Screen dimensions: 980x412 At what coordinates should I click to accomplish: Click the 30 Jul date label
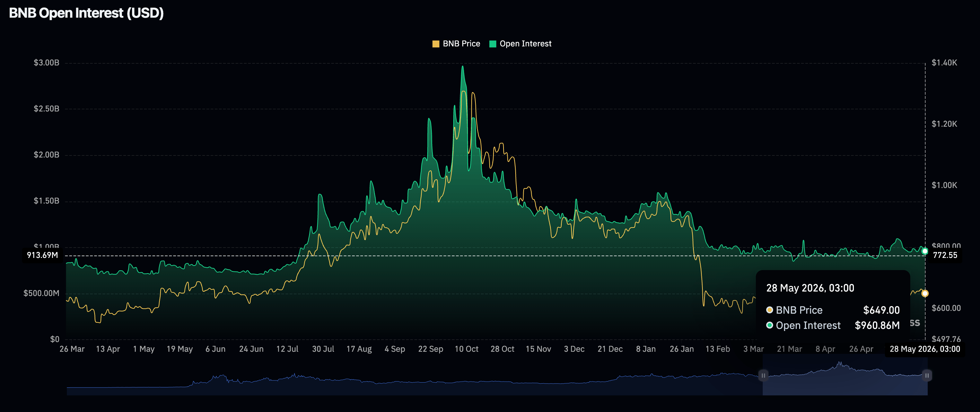coord(323,349)
